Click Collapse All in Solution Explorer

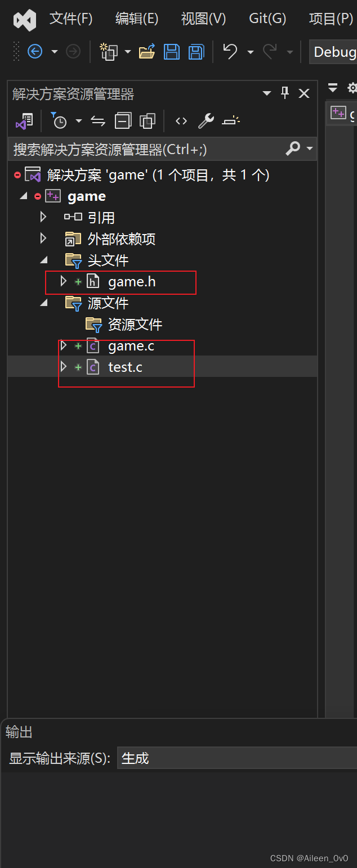123,120
